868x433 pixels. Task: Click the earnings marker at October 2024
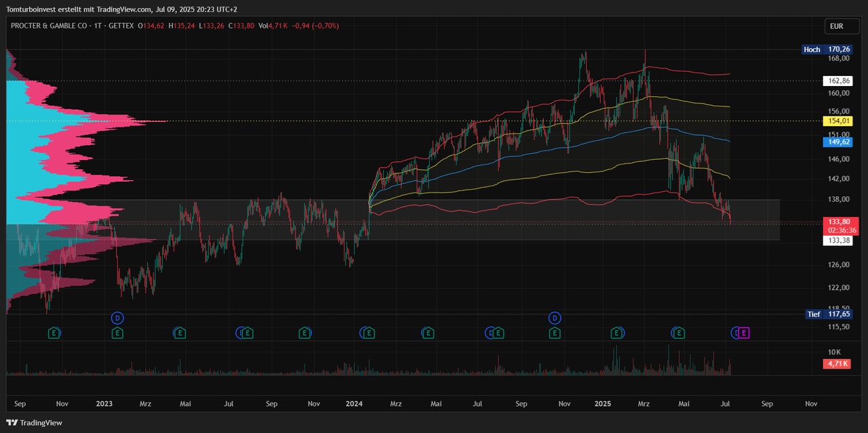tap(555, 333)
